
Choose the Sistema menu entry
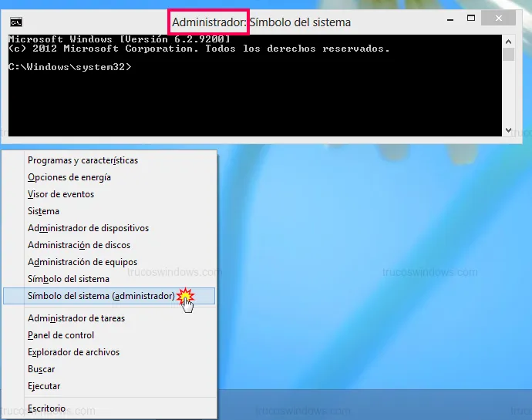coord(43,211)
